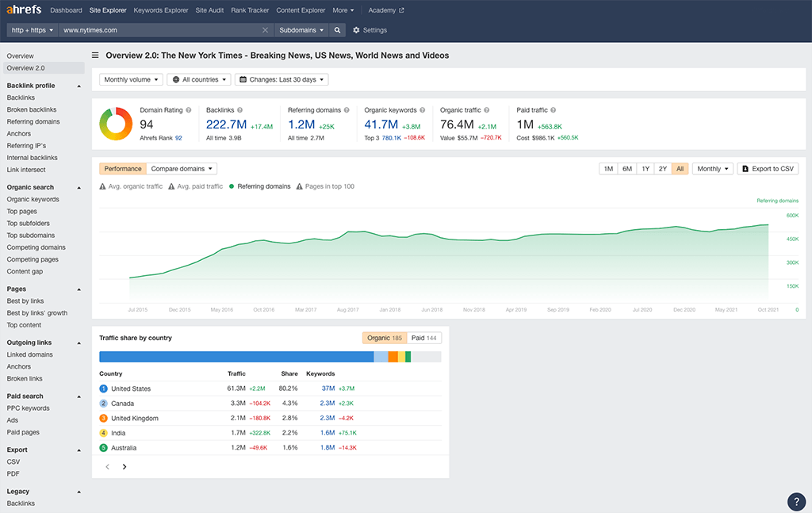
Task: Click Australia rank badge 5
Action: click(103, 447)
